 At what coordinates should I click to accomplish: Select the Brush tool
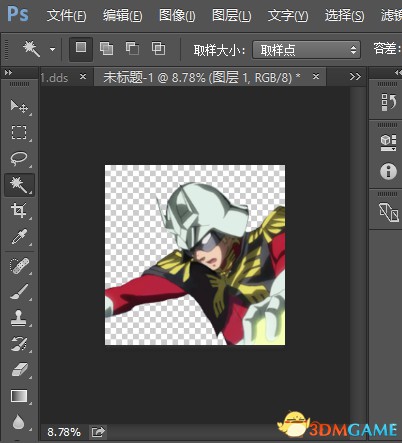coord(19,292)
